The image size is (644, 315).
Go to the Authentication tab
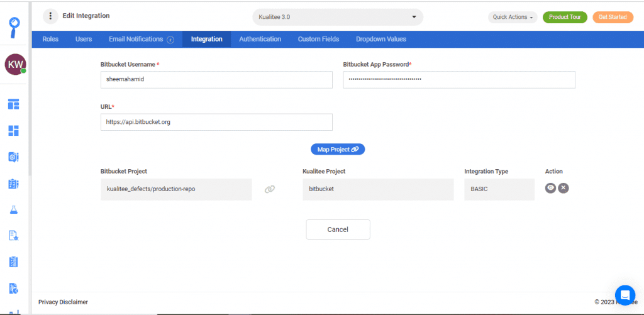coord(260,40)
